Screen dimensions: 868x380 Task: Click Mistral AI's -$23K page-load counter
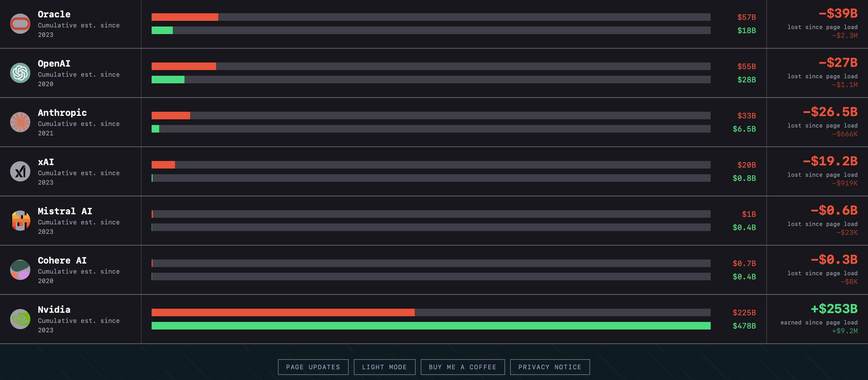pyautogui.click(x=847, y=232)
